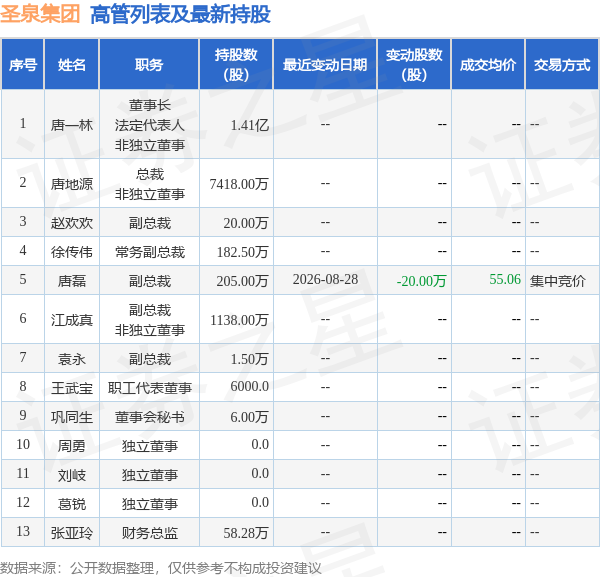Click the 1.41亿 shareholding cell

(x=249, y=125)
